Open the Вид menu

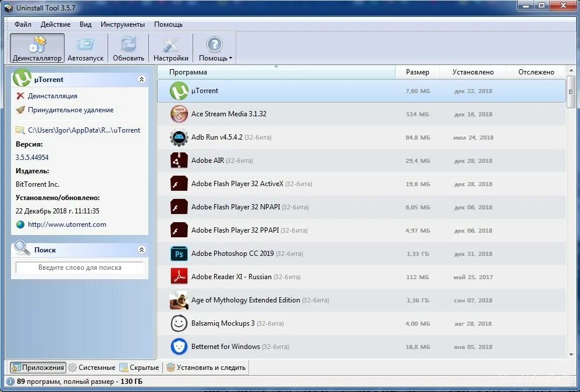tap(86, 24)
